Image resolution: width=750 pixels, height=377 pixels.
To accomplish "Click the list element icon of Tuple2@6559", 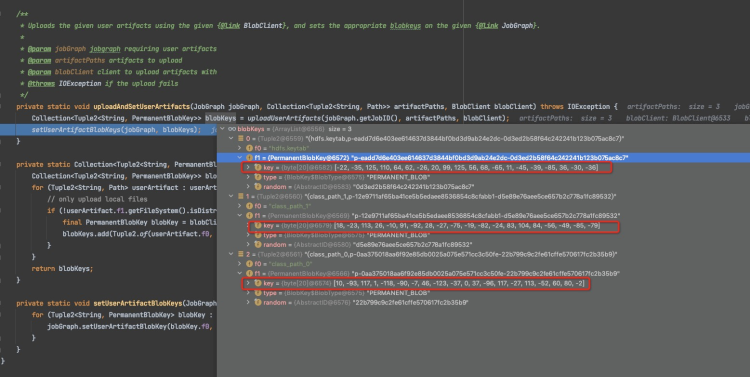I will [x=241, y=139].
